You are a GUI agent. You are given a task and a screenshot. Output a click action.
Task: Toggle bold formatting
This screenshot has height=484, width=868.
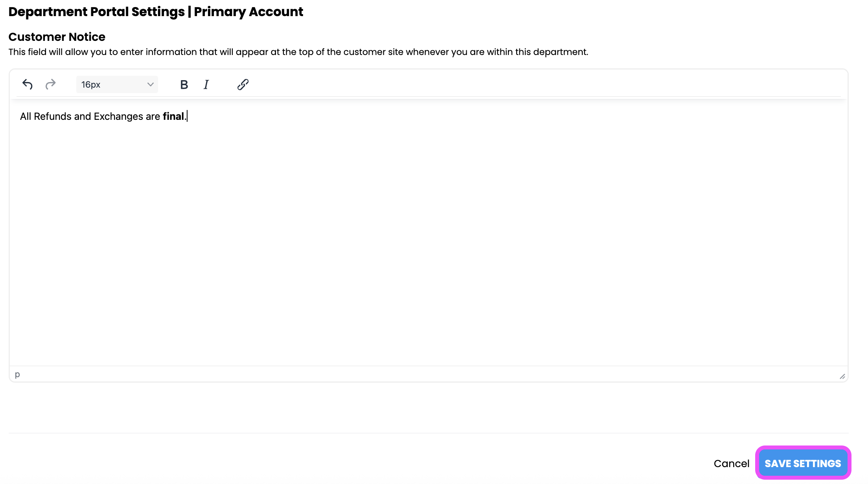click(184, 84)
